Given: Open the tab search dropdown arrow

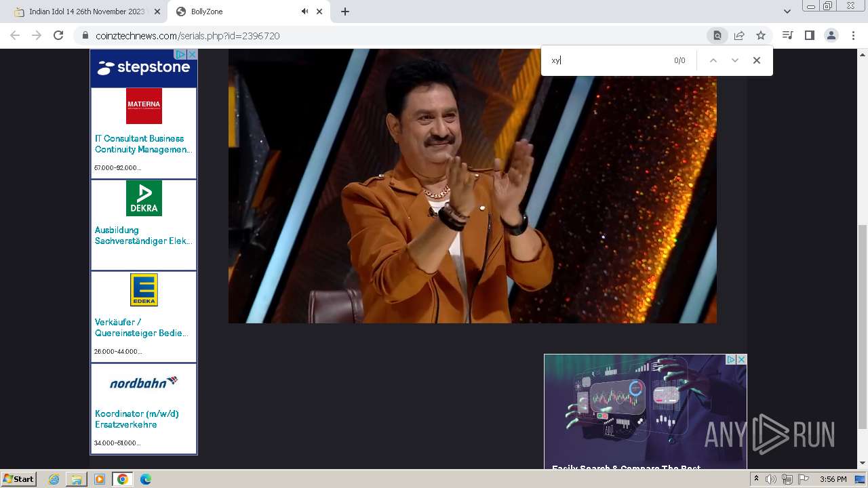Looking at the screenshot, I should (787, 12).
